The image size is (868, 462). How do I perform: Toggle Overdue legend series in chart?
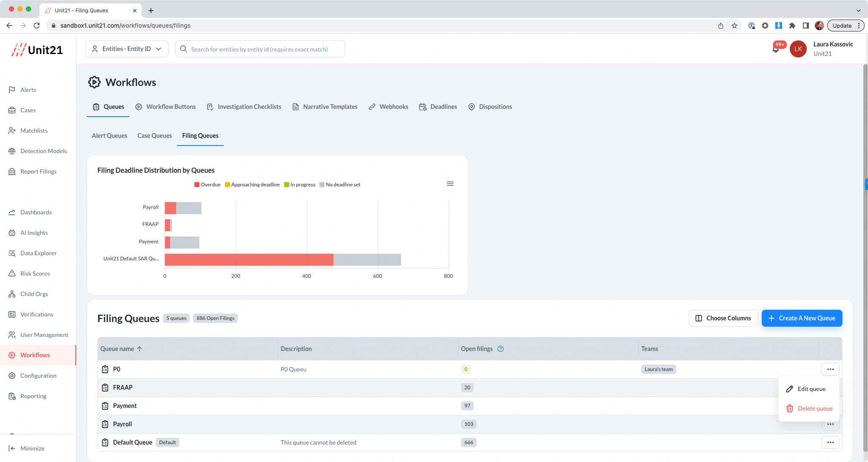coord(208,185)
